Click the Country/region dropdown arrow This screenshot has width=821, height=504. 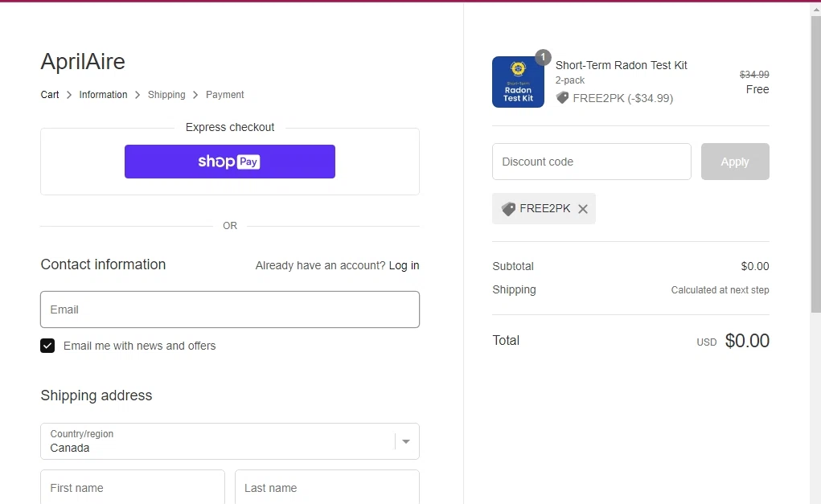coord(406,442)
